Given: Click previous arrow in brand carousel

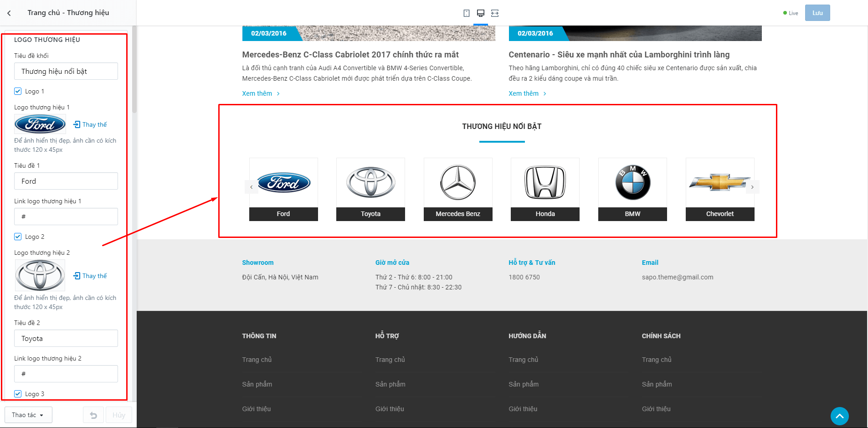Looking at the screenshot, I should 252,187.
